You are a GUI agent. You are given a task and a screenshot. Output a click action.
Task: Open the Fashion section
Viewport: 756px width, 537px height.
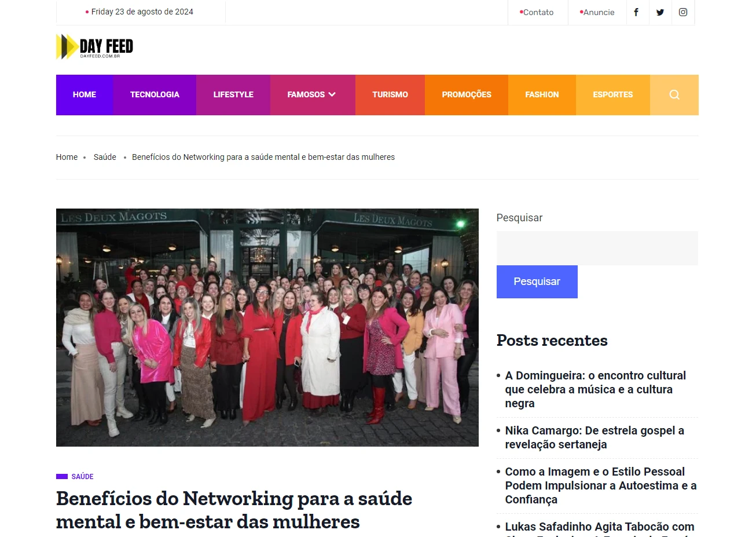coord(542,94)
